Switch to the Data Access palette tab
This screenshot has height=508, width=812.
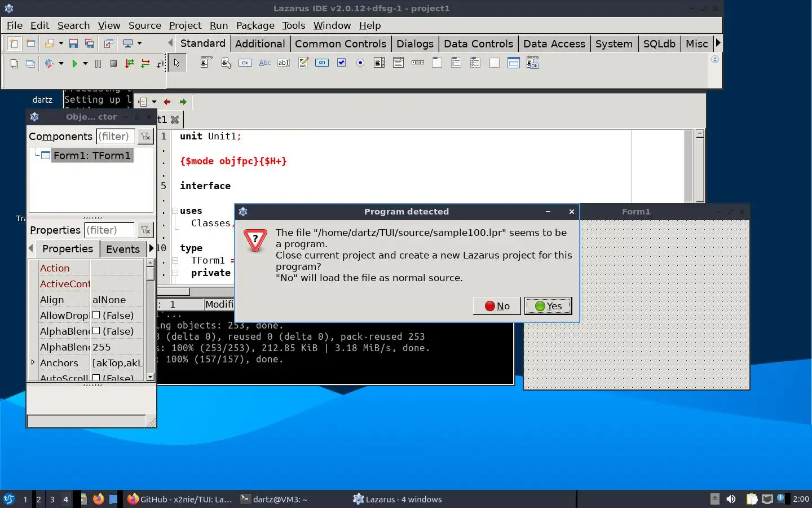coord(554,43)
